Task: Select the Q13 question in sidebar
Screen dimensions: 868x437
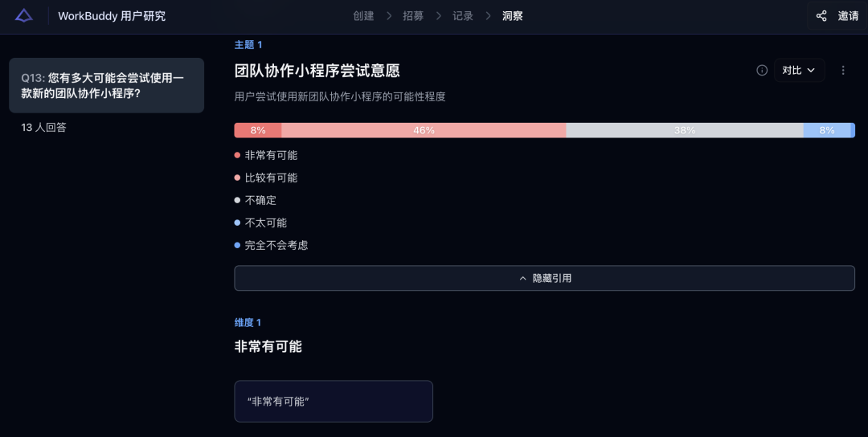Action: coord(106,85)
